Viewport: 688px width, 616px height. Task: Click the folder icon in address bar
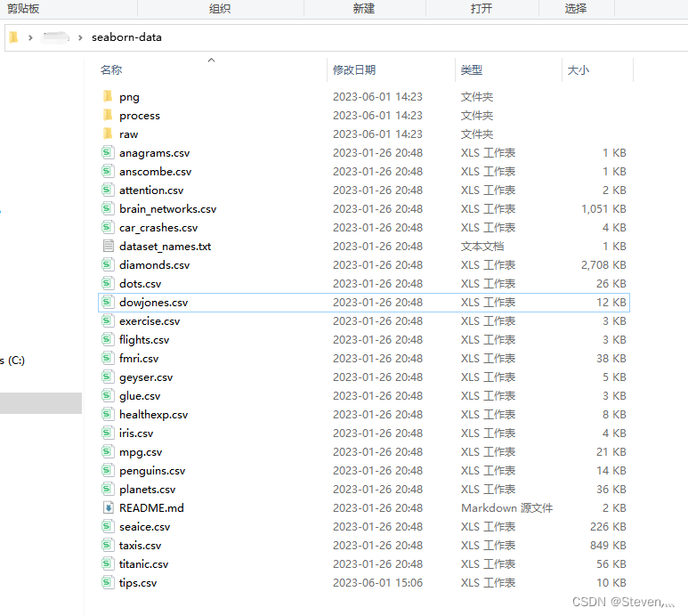tap(13, 37)
